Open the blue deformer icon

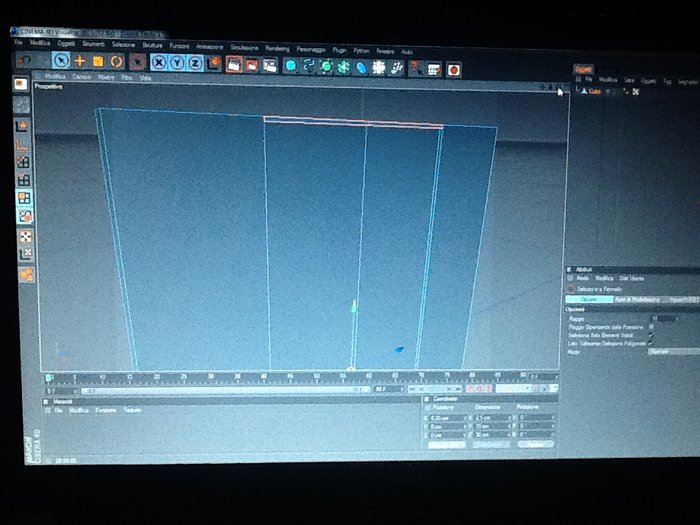361,67
